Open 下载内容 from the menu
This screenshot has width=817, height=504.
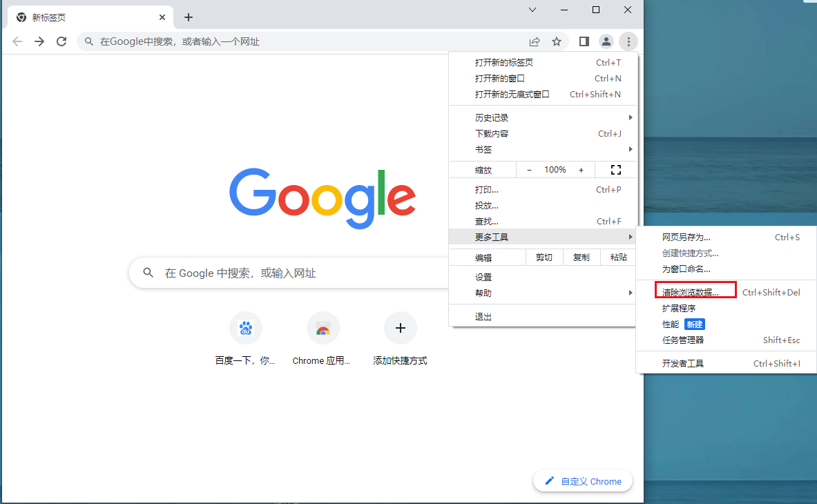(x=542, y=134)
